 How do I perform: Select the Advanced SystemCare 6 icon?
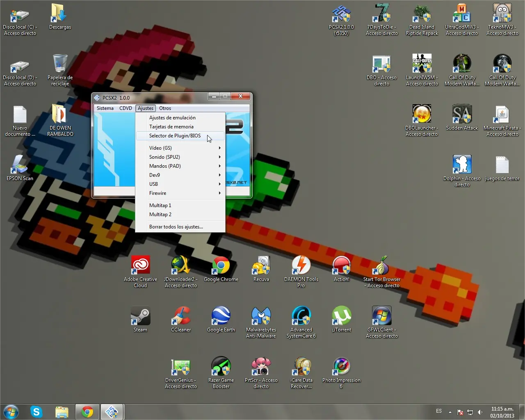[301, 322]
